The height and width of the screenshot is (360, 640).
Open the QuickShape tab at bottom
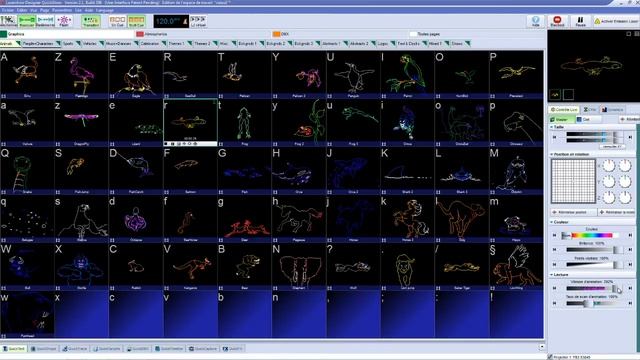tap(44, 349)
